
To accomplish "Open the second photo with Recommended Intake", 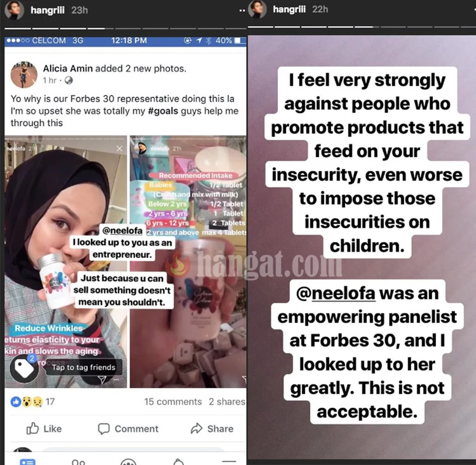I will coord(188,261).
